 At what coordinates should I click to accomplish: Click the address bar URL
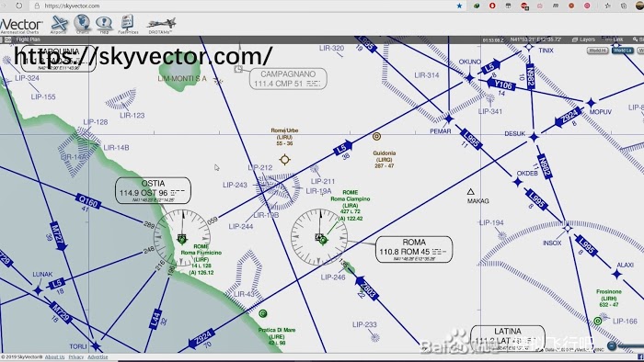[x=72, y=6]
